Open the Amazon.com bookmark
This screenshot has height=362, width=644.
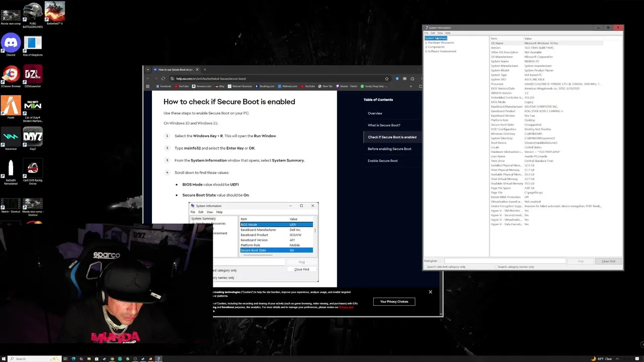point(202,86)
